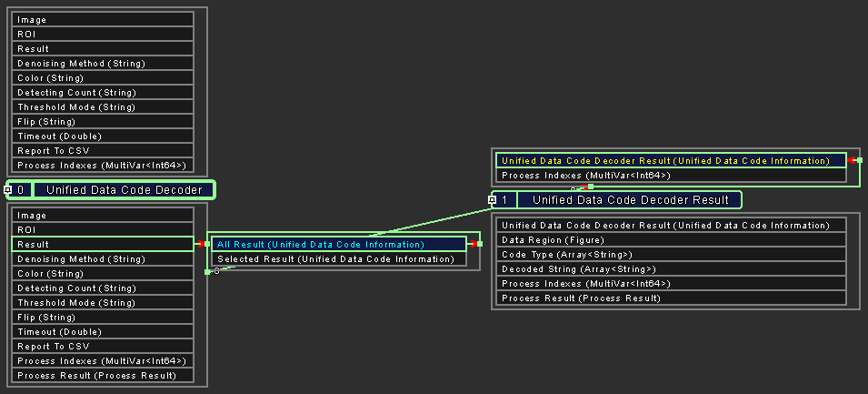The image size is (868, 394).
Task: Select Detecting Count (String) output of node 0
Action: [103, 288]
